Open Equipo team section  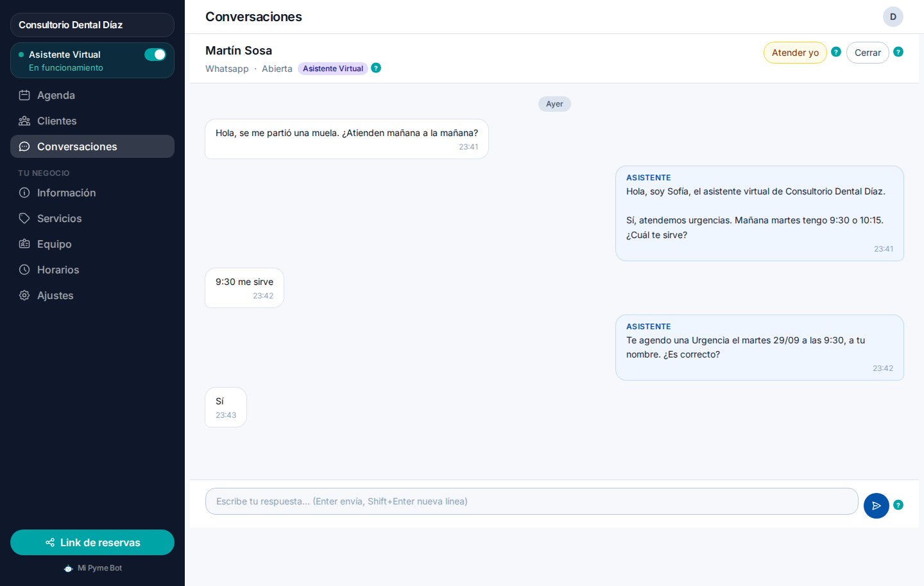[92, 244]
